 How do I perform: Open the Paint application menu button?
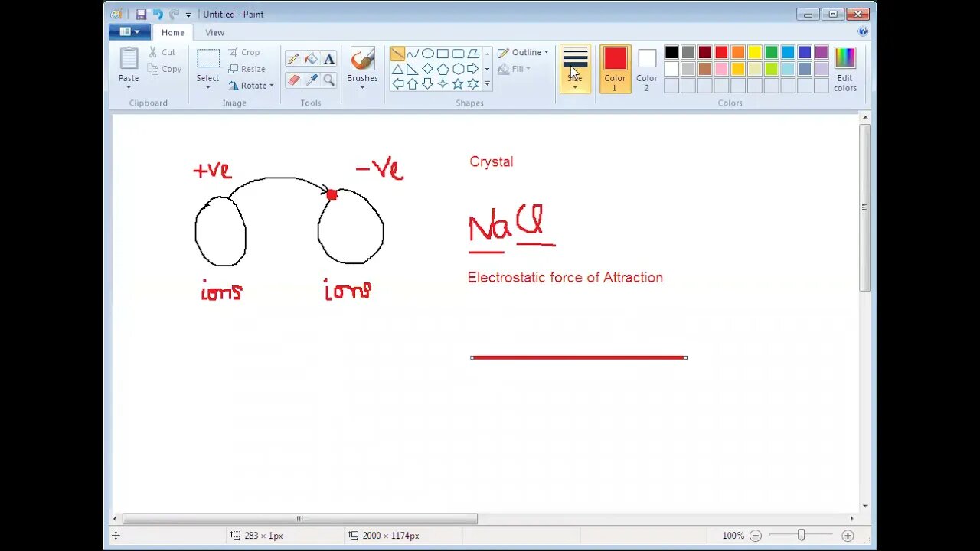point(129,31)
